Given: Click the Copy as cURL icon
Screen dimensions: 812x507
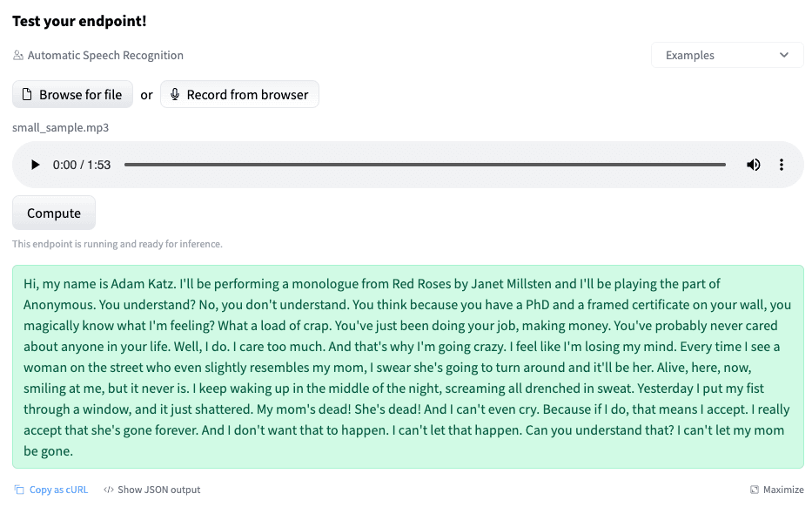Looking at the screenshot, I should tap(19, 490).
